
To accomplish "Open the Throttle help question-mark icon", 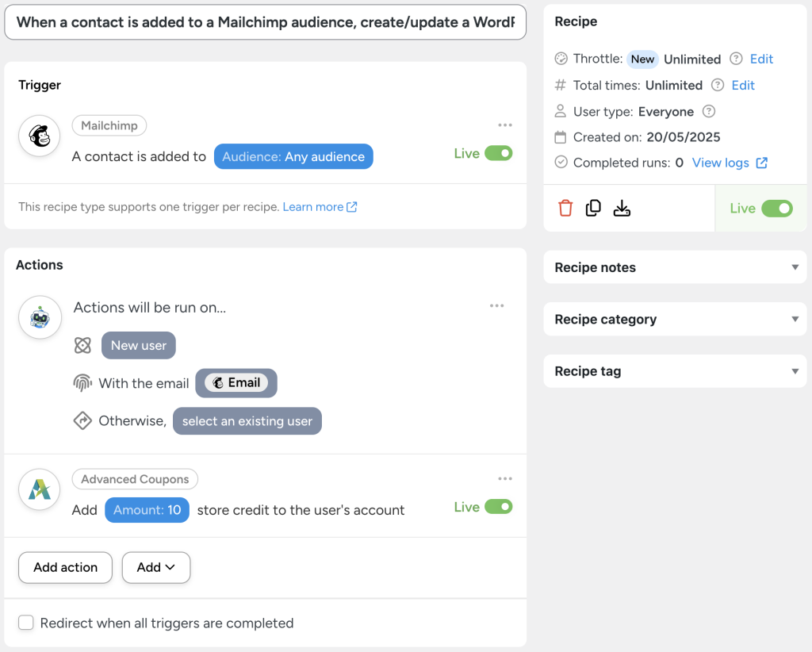I will pyautogui.click(x=735, y=59).
